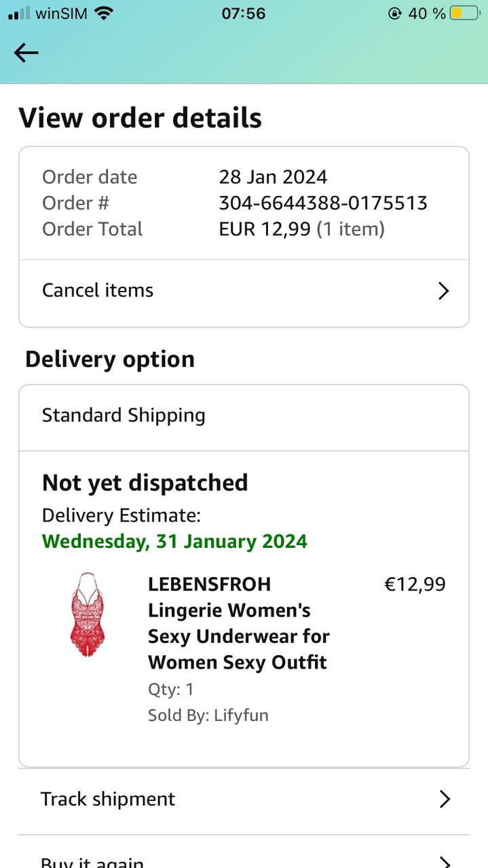The width and height of the screenshot is (488, 868).
Task: Open Track shipment chevron arrow
Action: [445, 799]
